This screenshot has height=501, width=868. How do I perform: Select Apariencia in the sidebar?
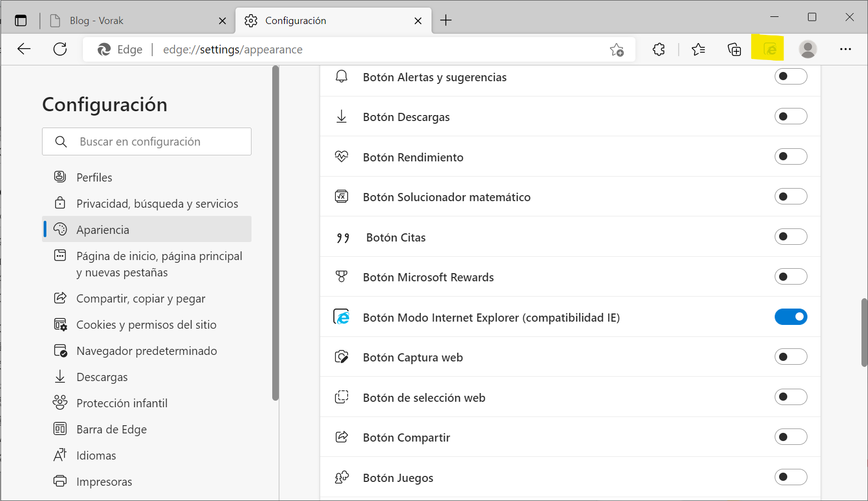(x=147, y=230)
